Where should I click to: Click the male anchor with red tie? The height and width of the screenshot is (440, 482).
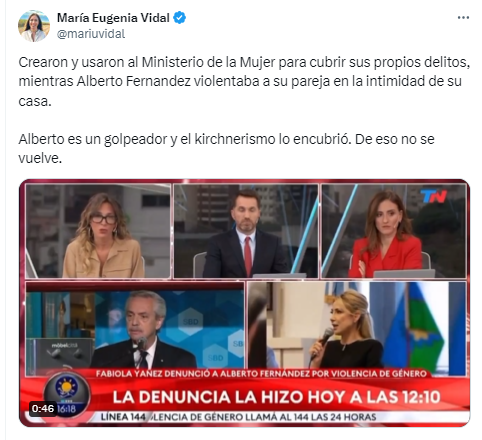[246, 231]
